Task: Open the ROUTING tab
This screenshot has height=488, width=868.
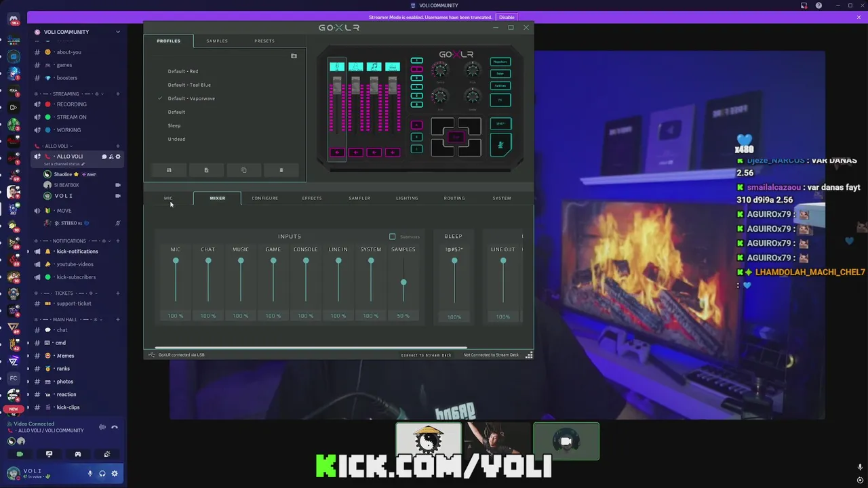Action: (x=454, y=198)
